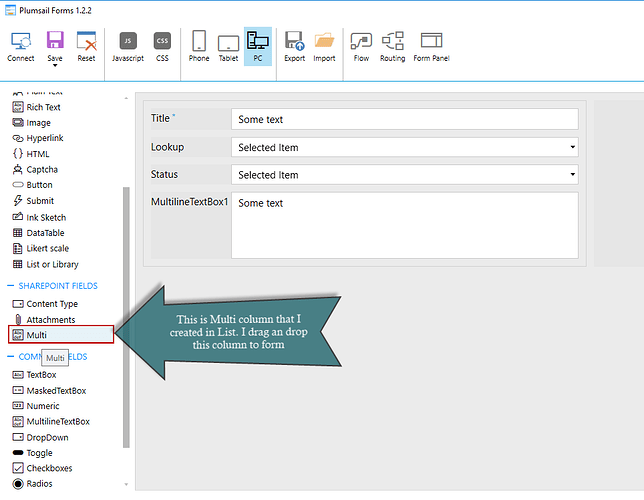644x500 pixels.
Task: Click the Status field label
Action: pyautogui.click(x=164, y=175)
